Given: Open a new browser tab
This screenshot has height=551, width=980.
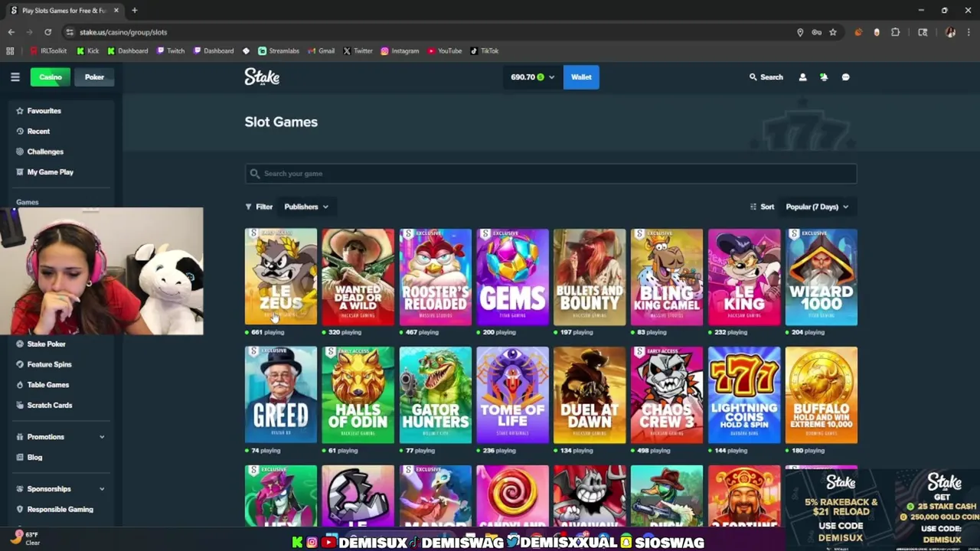Looking at the screenshot, I should click(x=134, y=11).
